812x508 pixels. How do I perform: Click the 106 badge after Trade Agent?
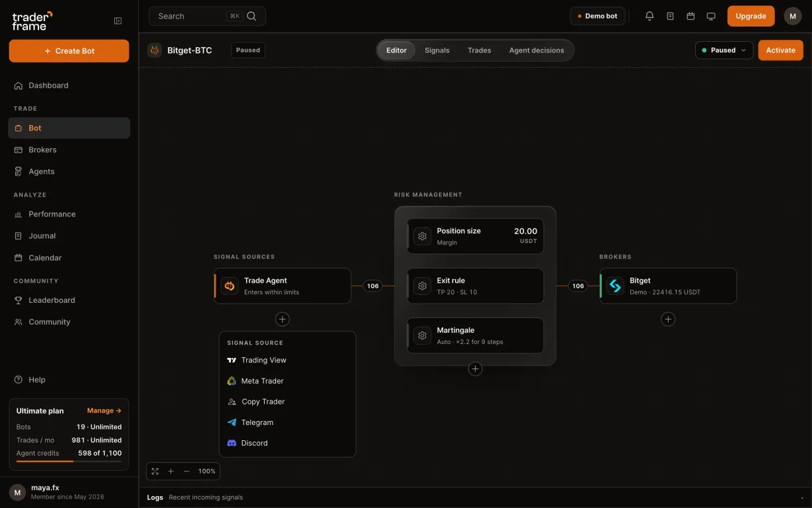pyautogui.click(x=373, y=286)
